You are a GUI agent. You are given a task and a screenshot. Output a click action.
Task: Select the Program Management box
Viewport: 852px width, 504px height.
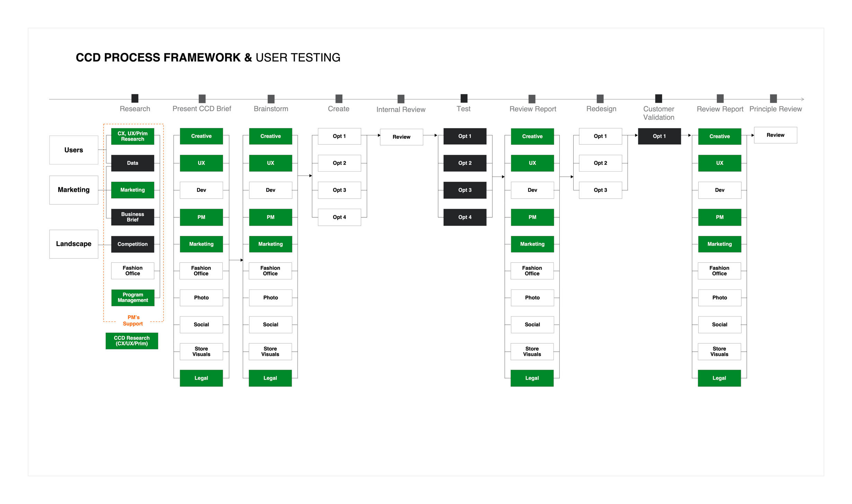(x=133, y=297)
